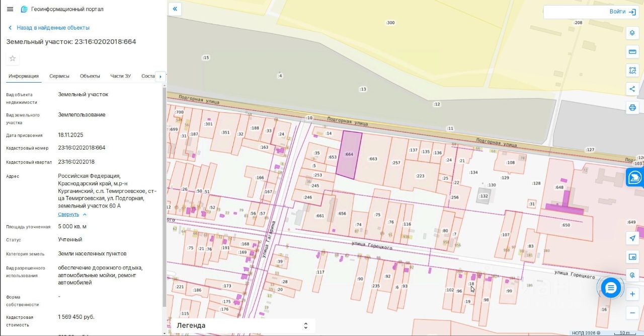Click the date value 18.11.2025
644x336 pixels.
point(70,135)
